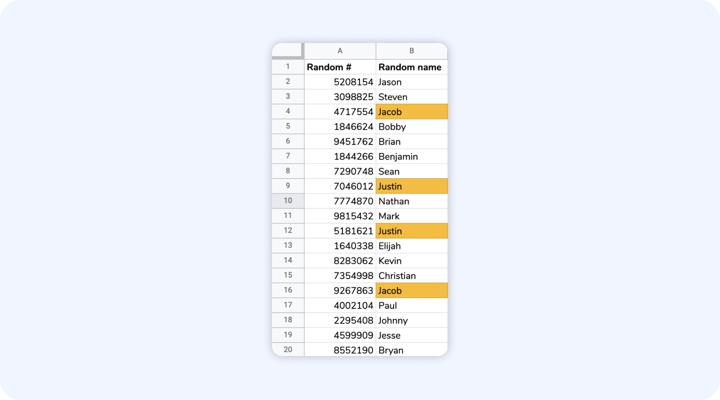Screen dimensions: 720x400
Task: Click the 'Random #' header cell
Action: [340, 67]
